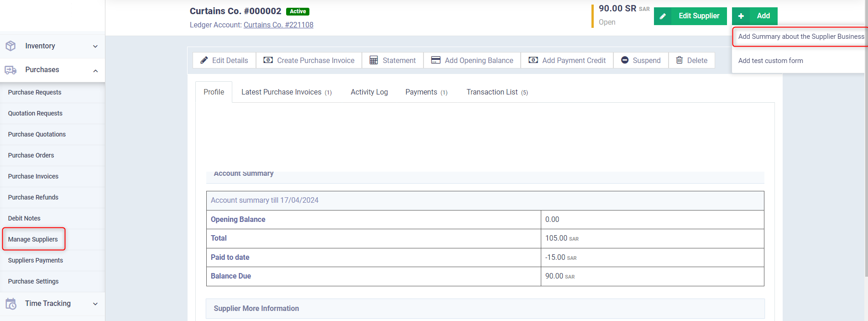
Task: Collapse the Purchases sidebar section
Action: [52, 70]
